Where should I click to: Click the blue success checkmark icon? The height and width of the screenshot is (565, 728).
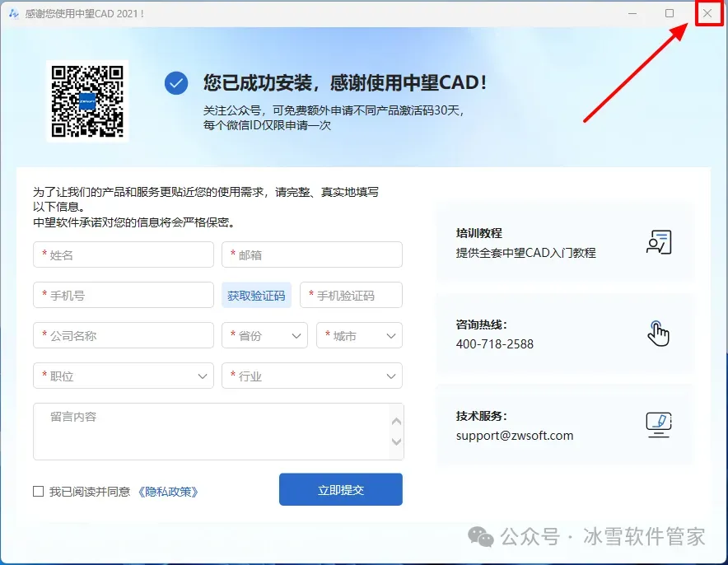click(176, 83)
